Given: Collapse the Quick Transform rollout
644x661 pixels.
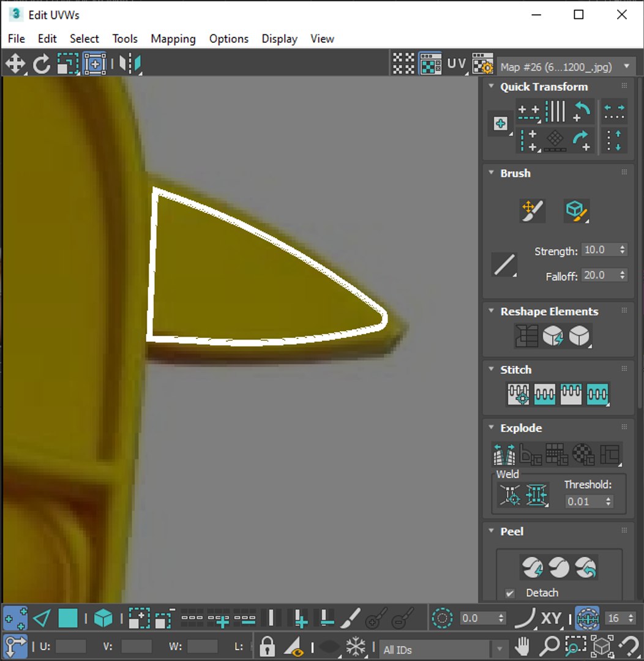Looking at the screenshot, I should [491, 86].
